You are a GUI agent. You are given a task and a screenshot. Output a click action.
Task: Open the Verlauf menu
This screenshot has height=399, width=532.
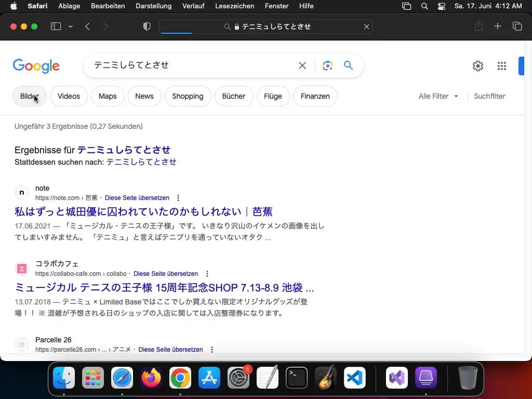pos(193,6)
